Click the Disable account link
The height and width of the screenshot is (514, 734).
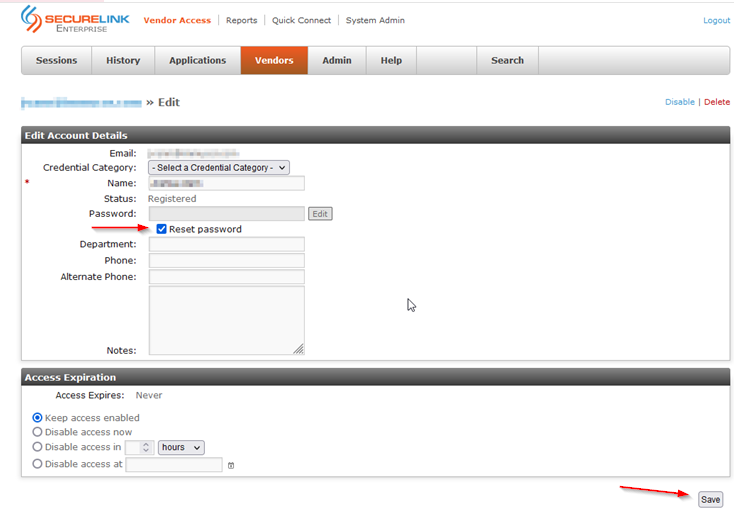click(680, 102)
